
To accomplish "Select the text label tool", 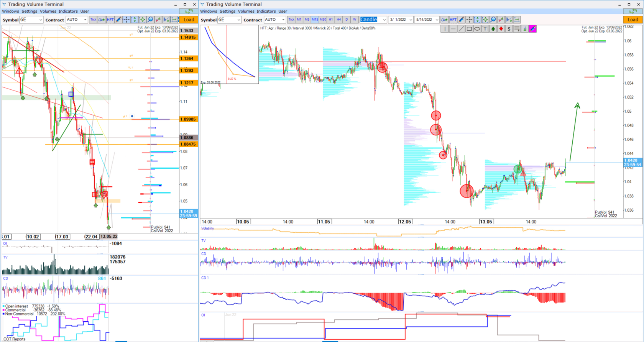I will (x=485, y=29).
